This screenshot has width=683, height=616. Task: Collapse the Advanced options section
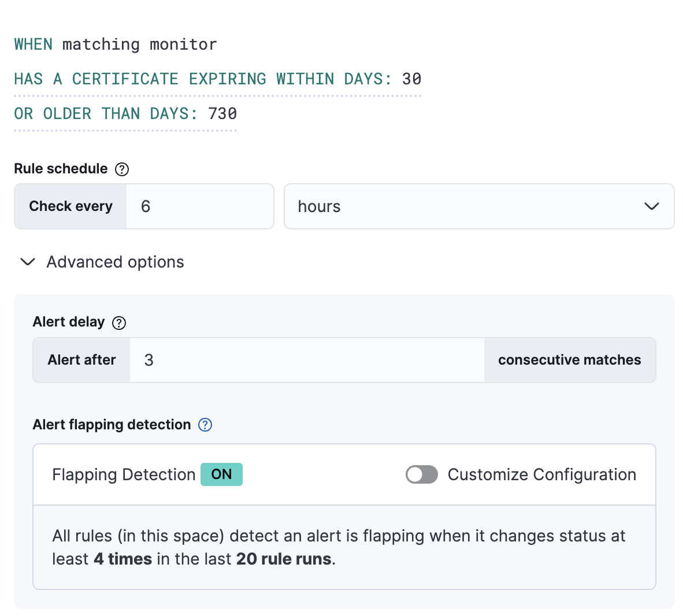114,262
